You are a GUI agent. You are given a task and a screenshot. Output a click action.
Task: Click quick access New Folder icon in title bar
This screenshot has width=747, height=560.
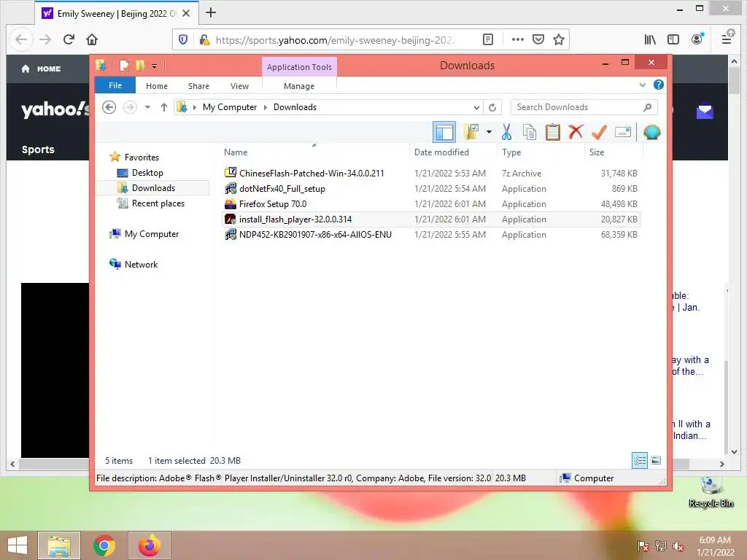coord(139,66)
